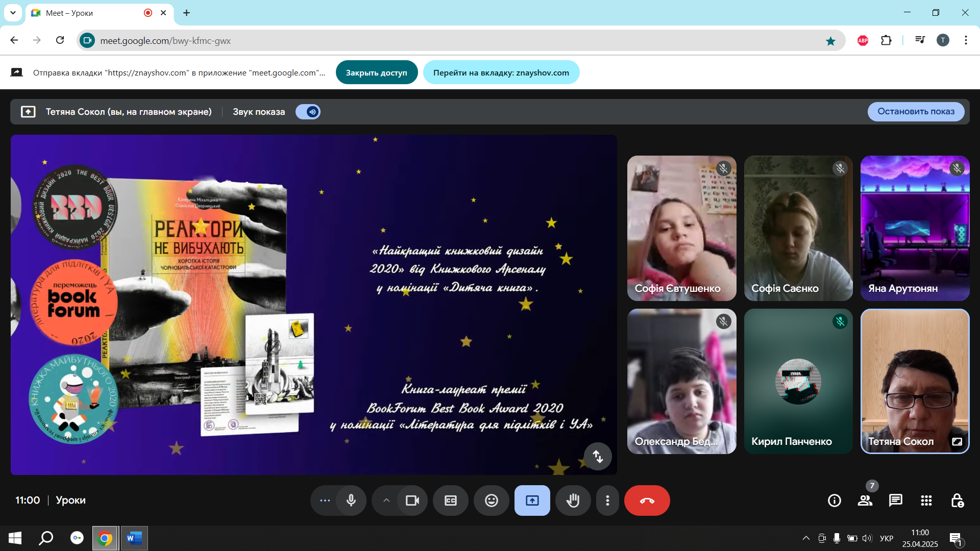Click Chrome icon in the taskbar
This screenshot has height=551, width=980.
click(x=105, y=538)
